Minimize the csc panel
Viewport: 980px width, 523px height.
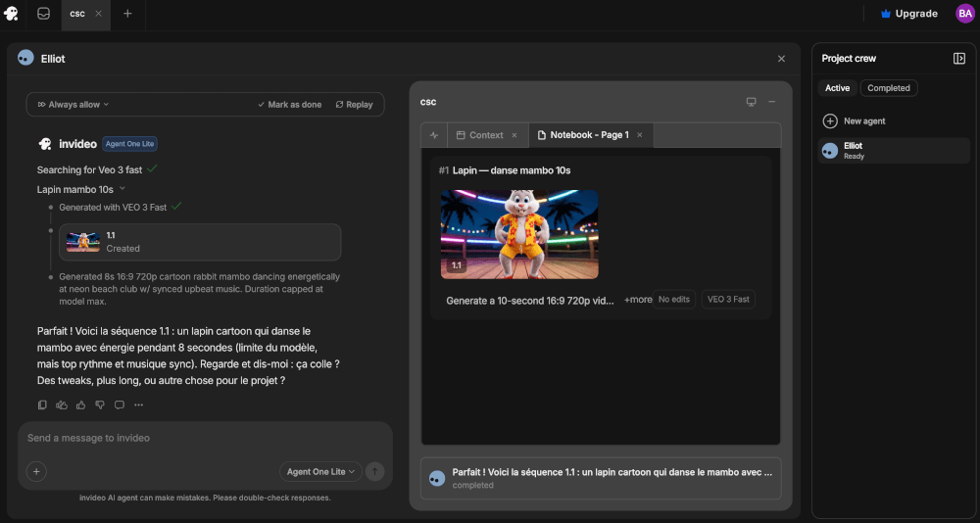point(772,102)
